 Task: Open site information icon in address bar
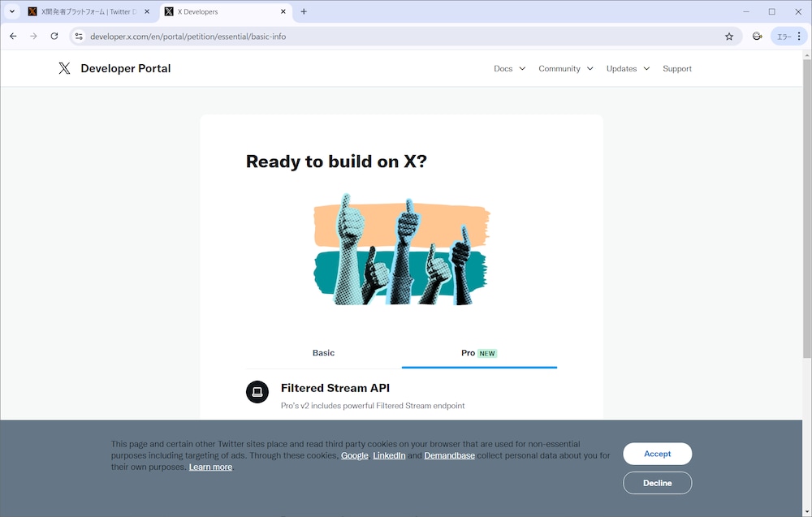79,37
